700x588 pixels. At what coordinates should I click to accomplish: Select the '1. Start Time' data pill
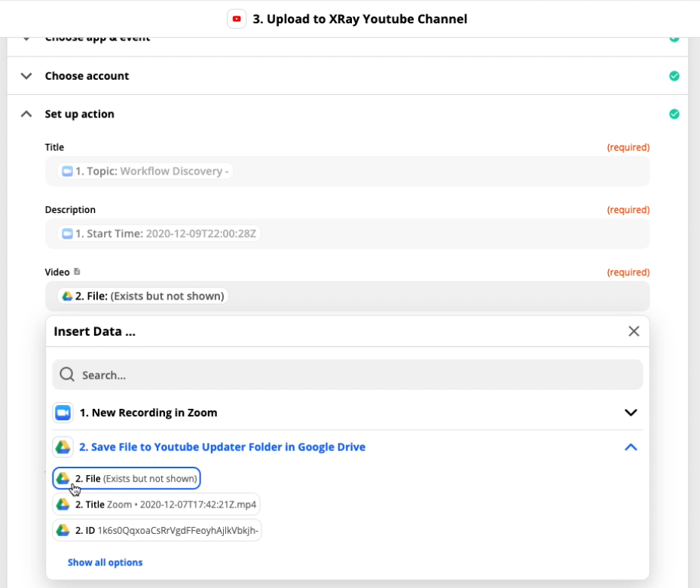point(159,234)
